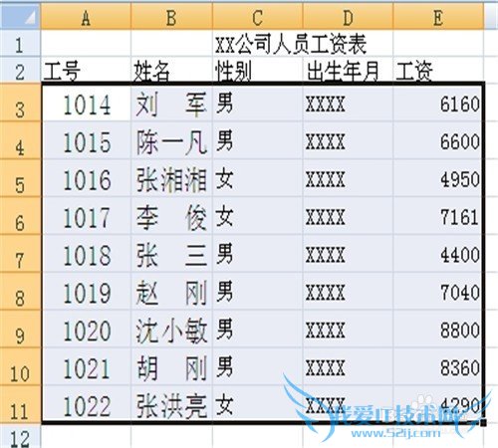The image size is (498, 448).
Task: Click the 性别 header cell
Action: (x=258, y=70)
